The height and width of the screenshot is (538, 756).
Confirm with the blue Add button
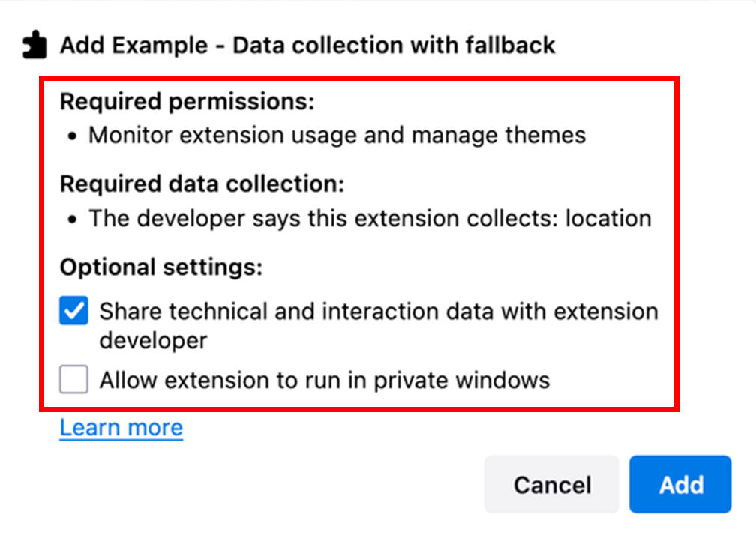(680, 484)
